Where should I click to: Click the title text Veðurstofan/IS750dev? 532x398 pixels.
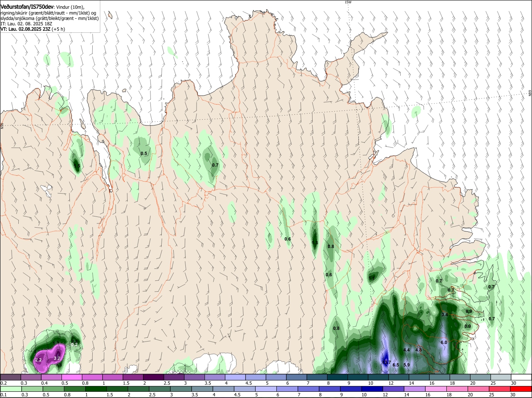[x=27, y=7]
